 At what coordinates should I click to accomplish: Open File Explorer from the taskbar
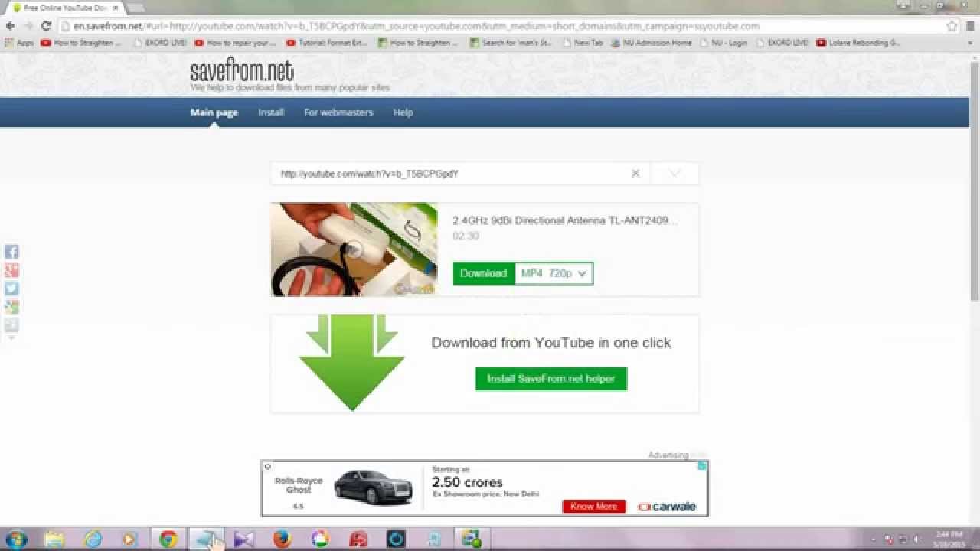pos(54,539)
